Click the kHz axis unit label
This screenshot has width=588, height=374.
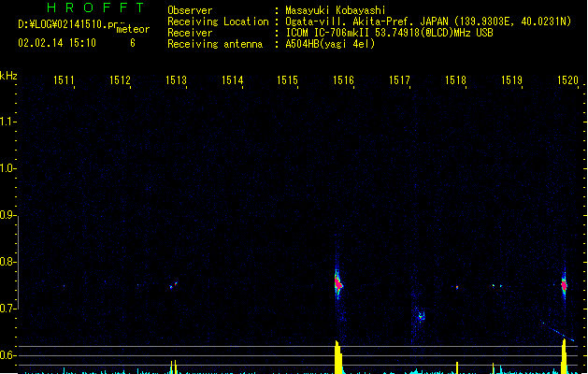pyautogui.click(x=8, y=76)
